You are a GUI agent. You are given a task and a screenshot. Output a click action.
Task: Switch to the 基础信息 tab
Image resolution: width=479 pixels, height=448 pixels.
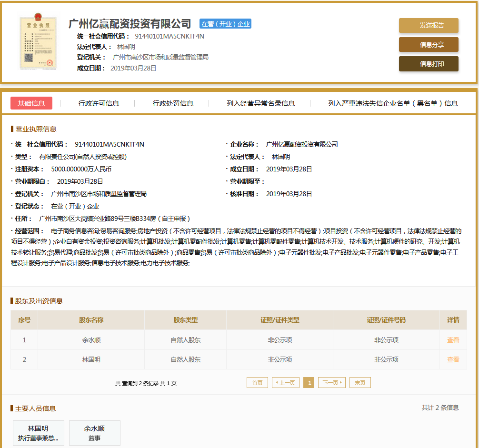click(x=31, y=103)
